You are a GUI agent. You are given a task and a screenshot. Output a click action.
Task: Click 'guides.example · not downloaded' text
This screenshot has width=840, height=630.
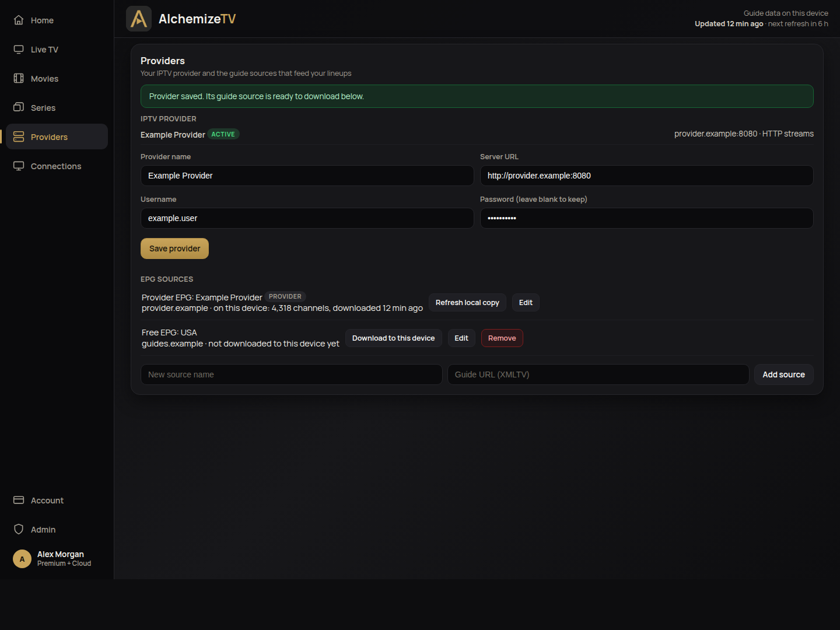[x=240, y=344]
